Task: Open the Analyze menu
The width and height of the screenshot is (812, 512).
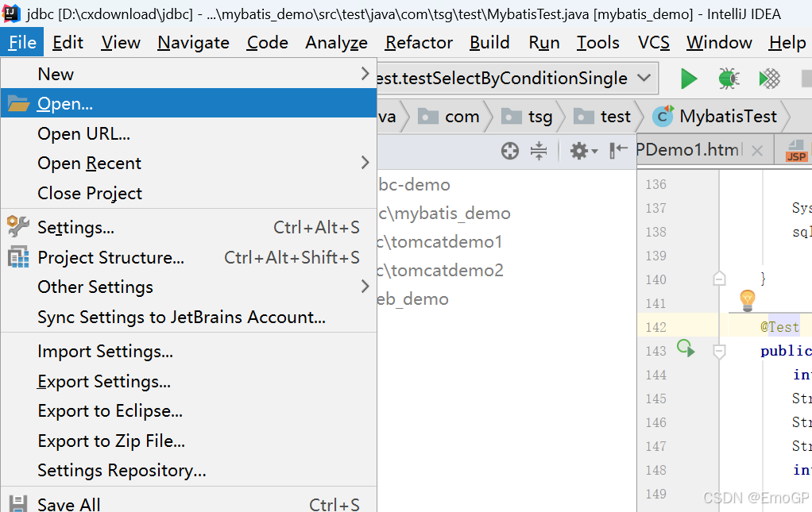Action: 337,42
